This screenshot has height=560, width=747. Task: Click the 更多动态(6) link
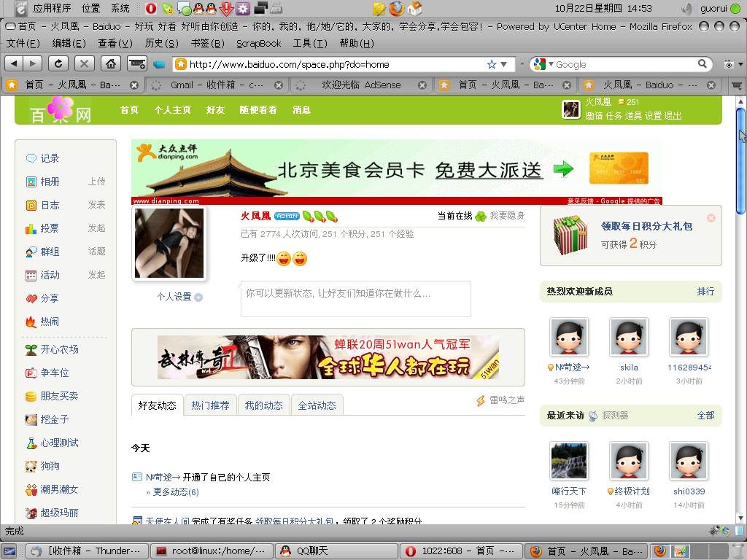click(176, 492)
